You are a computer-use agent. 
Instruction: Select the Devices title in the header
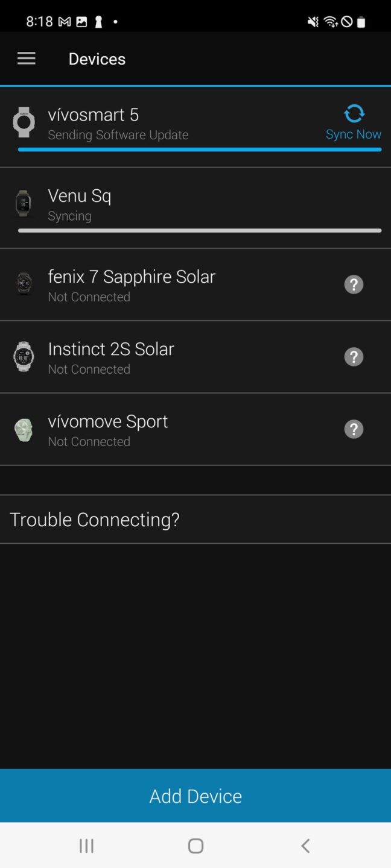[97, 58]
